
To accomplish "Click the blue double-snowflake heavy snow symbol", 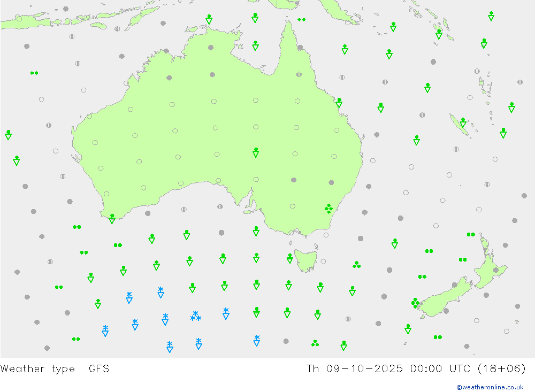I will click(x=195, y=316).
